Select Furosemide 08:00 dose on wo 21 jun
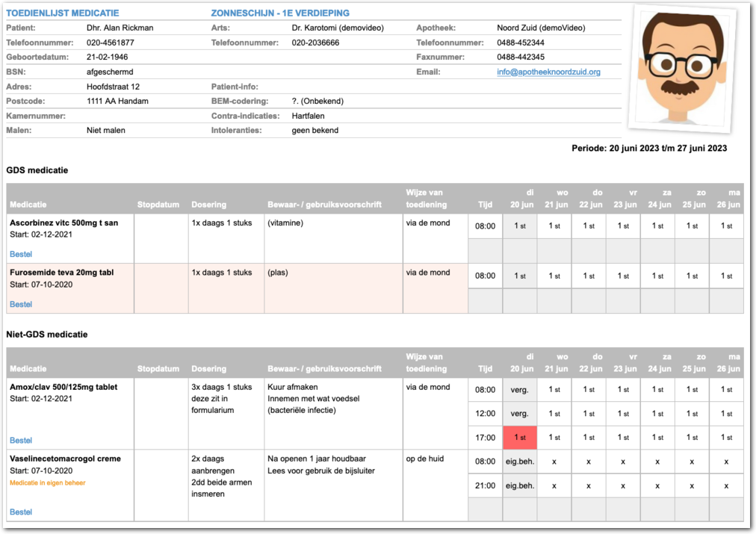Viewport: 756px width, 534px height. [x=554, y=276]
